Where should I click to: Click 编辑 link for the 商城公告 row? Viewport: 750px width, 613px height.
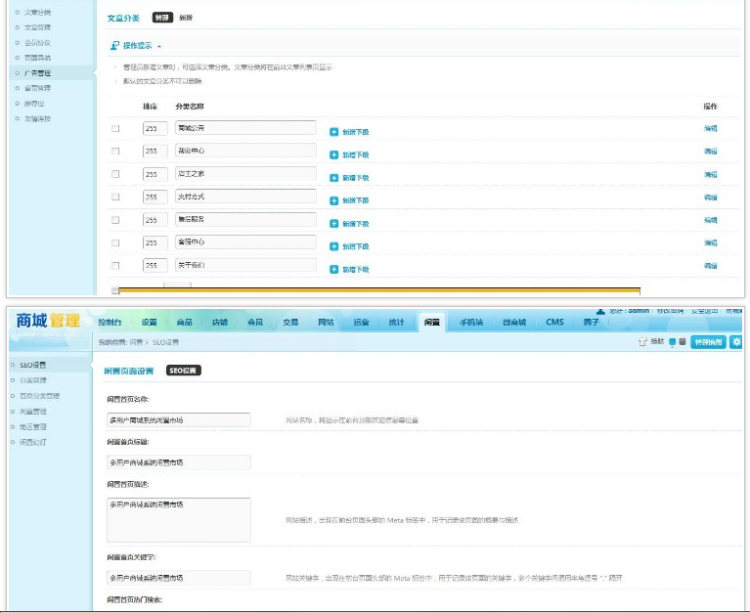tap(710, 128)
